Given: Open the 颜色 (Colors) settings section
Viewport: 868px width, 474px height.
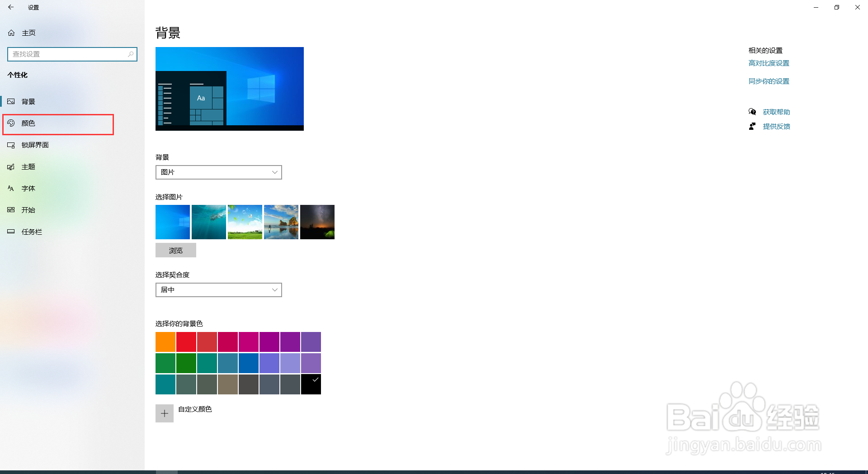Looking at the screenshot, I should coord(27,123).
